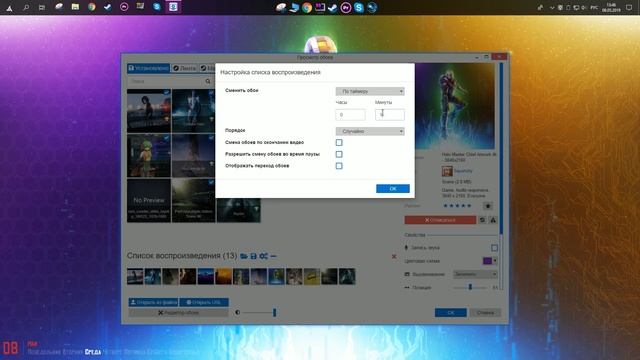Image resolution: width=640 pixels, height=360 pixels.
Task: Enable change wallpaper when video ends checkbox
Action: pos(339,142)
